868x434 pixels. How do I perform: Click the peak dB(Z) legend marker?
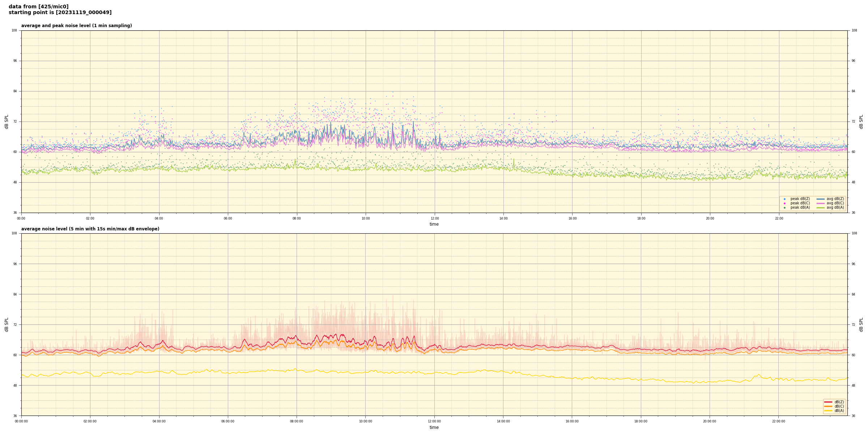click(784, 199)
